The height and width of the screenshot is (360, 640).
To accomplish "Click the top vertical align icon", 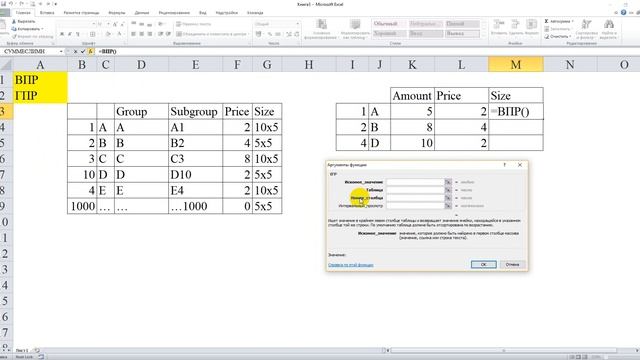I will pyautogui.click(x=134, y=24).
